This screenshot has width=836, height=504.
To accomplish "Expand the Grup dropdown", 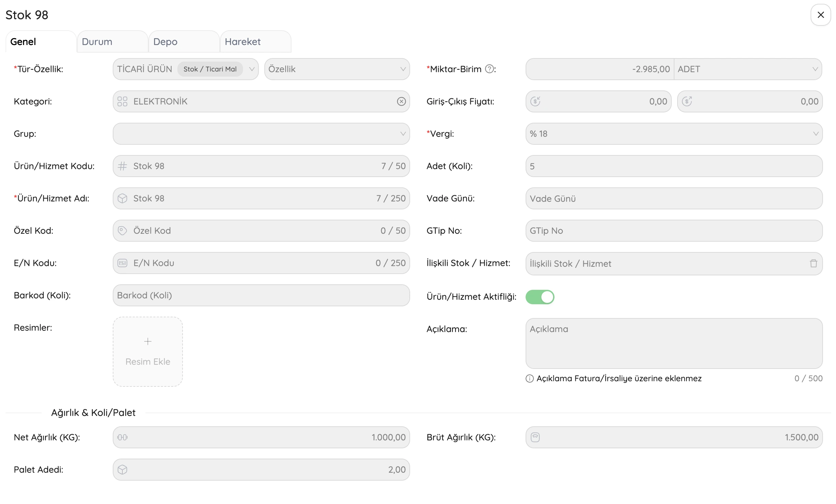I will pyautogui.click(x=261, y=134).
